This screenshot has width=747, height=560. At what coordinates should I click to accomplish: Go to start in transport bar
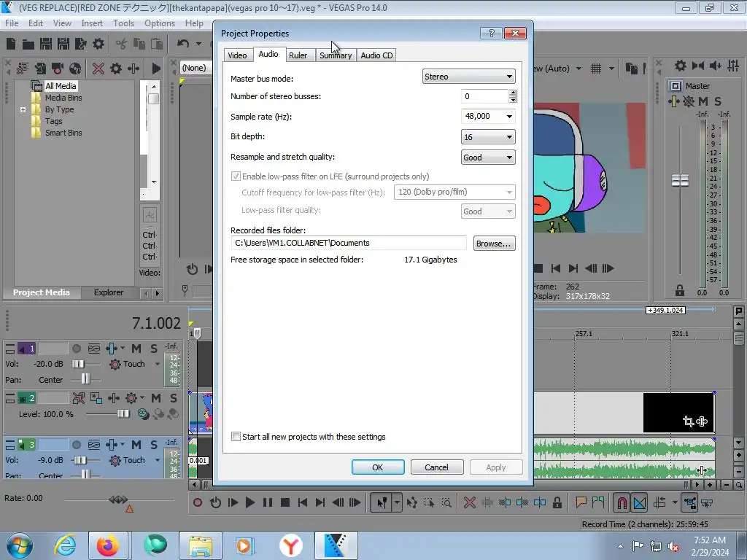(303, 502)
